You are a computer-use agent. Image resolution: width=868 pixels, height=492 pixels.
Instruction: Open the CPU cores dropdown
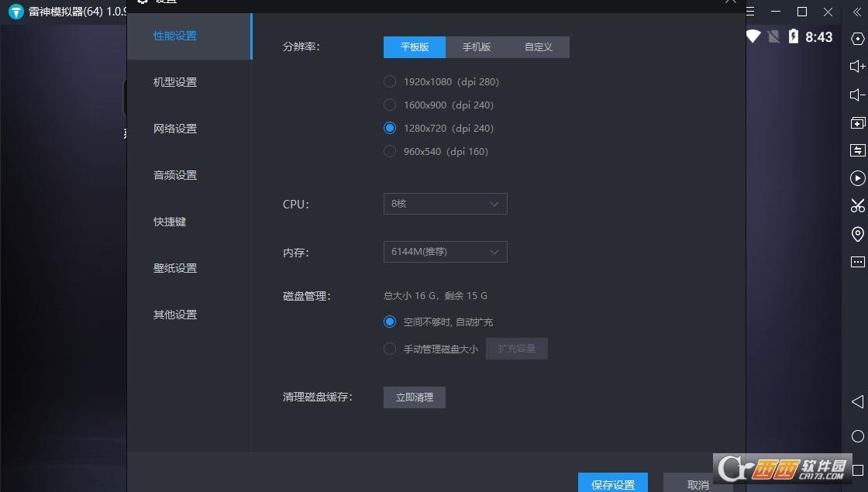click(445, 204)
